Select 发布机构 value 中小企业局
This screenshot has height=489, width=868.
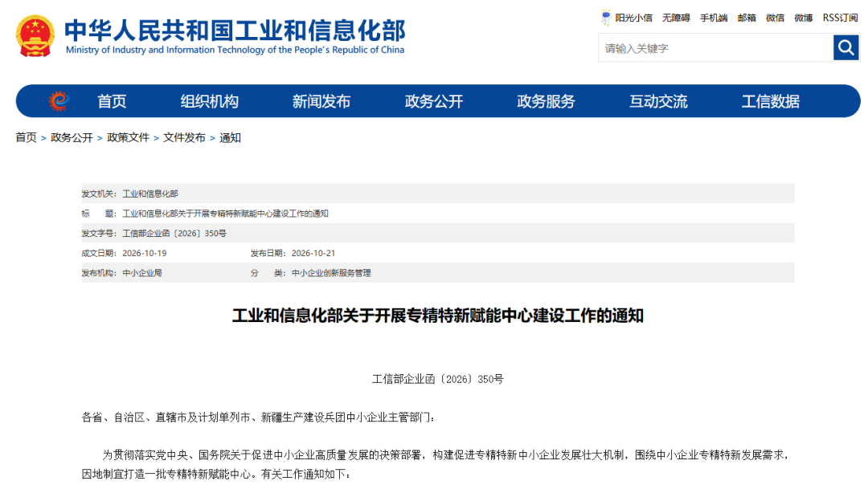click(x=142, y=273)
